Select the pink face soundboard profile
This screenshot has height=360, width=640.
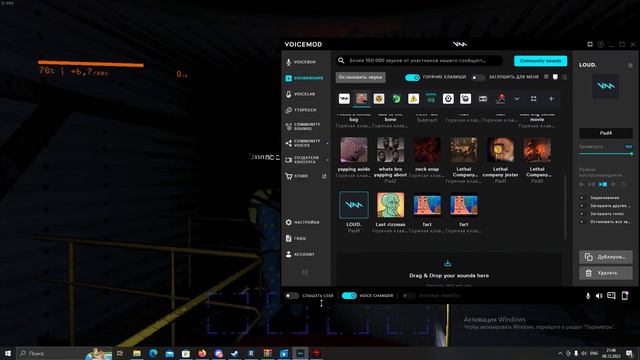click(x=362, y=99)
